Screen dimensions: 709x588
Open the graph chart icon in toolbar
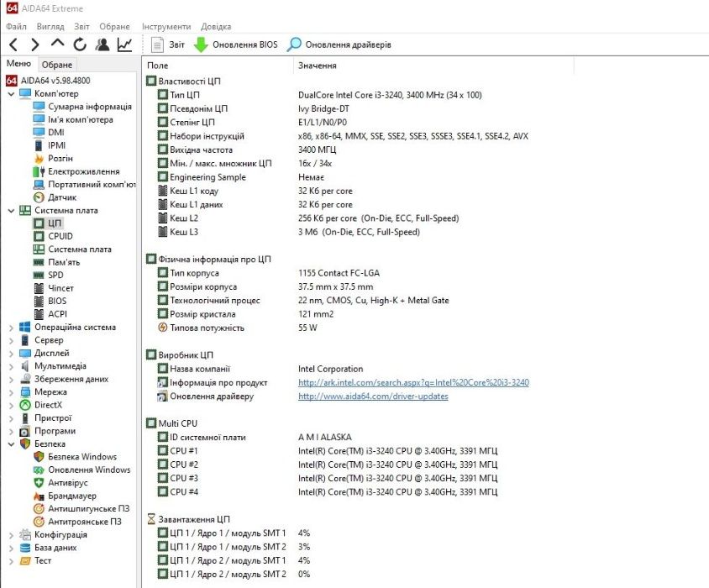124,45
